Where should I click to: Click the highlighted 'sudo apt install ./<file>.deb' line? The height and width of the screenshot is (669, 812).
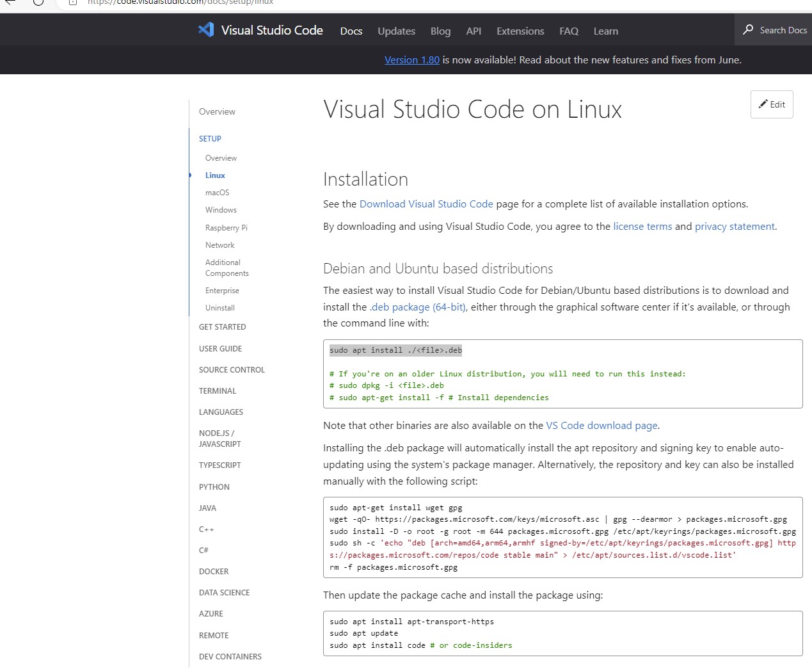(395, 350)
